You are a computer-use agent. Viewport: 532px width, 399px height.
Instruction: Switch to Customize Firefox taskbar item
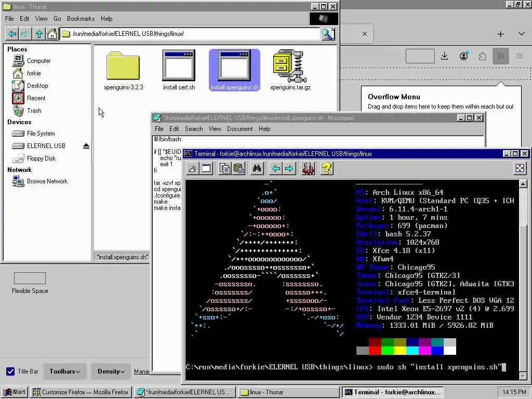[81, 392]
